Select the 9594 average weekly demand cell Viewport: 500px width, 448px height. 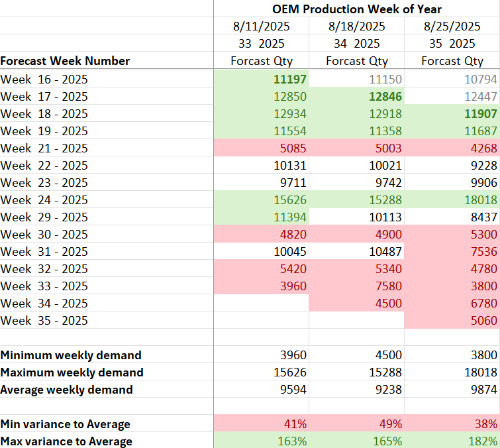pyautogui.click(x=293, y=390)
